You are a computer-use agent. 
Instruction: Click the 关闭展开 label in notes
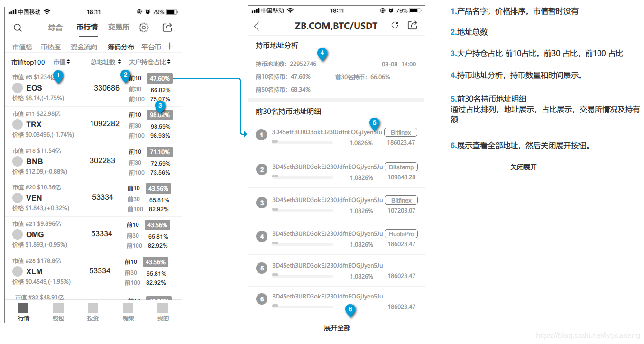point(524,167)
